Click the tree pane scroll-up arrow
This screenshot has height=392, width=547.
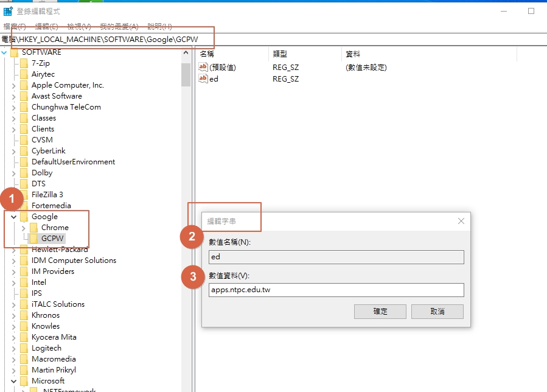point(186,53)
